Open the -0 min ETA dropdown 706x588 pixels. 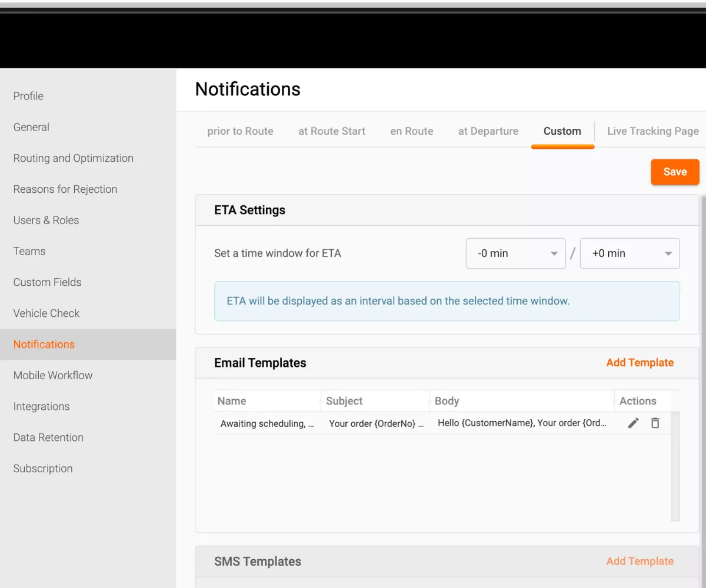[x=515, y=253]
